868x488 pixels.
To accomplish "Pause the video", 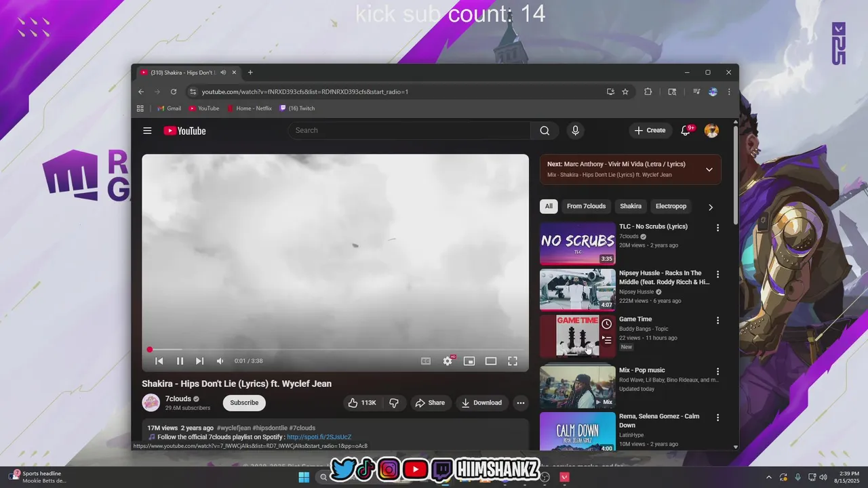I will (180, 361).
